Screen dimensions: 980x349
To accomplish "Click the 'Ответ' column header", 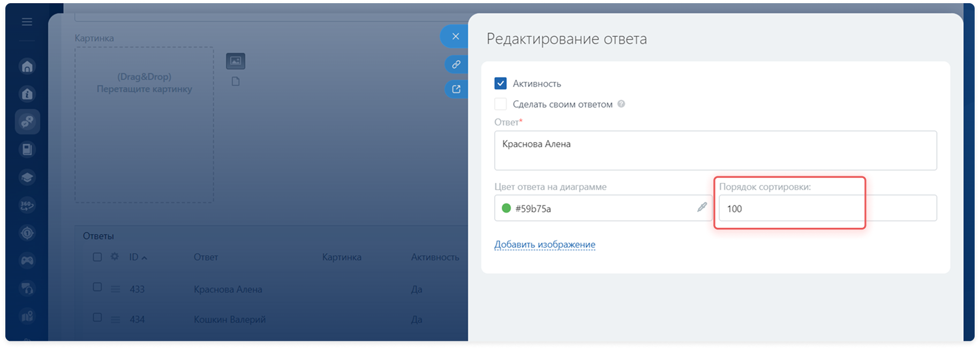I will tap(206, 257).
